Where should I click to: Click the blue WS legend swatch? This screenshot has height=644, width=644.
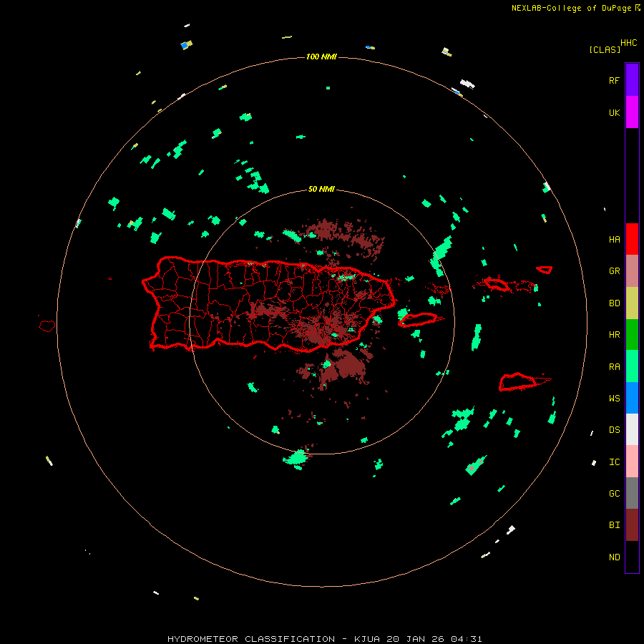632,398
